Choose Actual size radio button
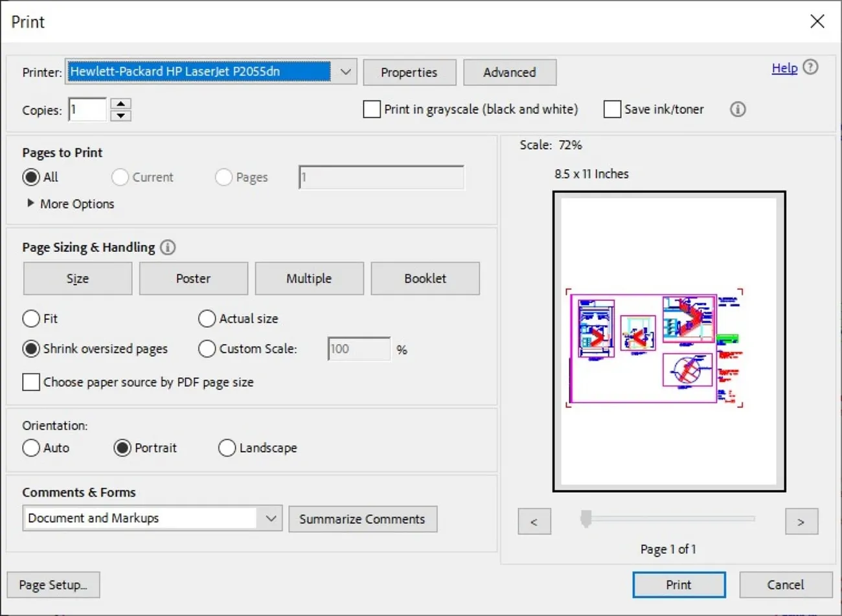842x616 pixels. pos(207,319)
